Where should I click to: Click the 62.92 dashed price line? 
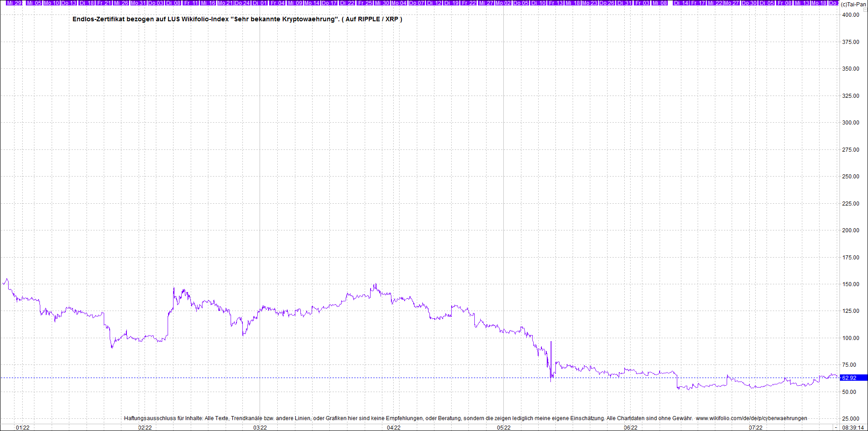point(420,378)
